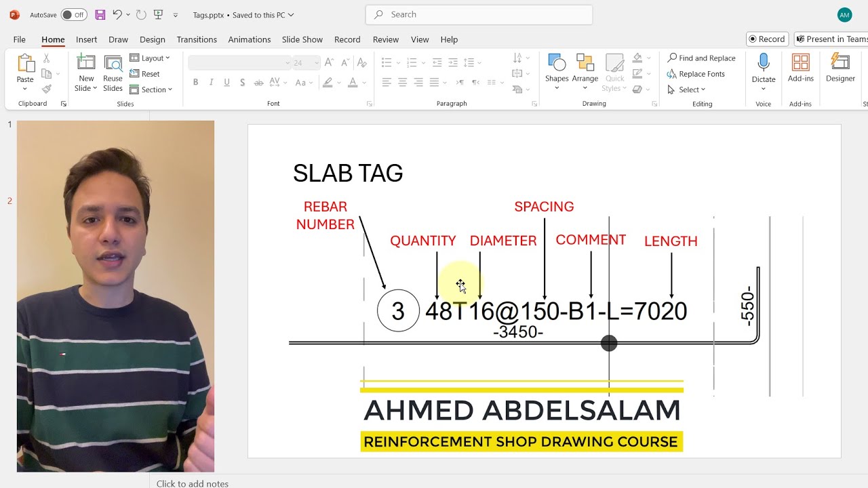
Task: Align text left
Action: point(387,83)
